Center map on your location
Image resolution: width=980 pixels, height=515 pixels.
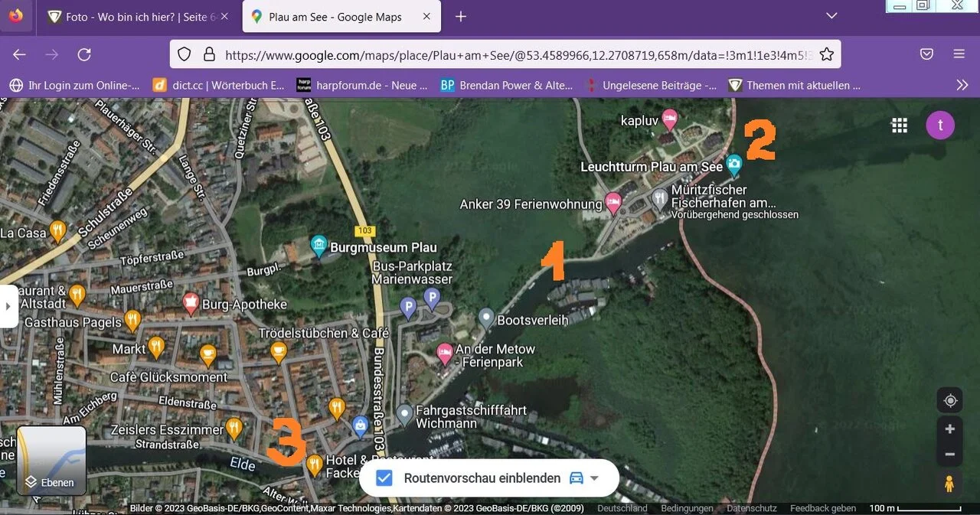[x=950, y=401]
